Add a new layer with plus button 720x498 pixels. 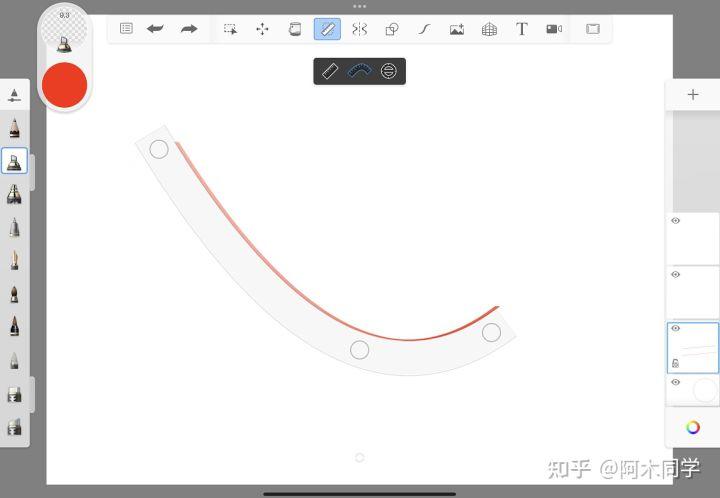tap(693, 95)
